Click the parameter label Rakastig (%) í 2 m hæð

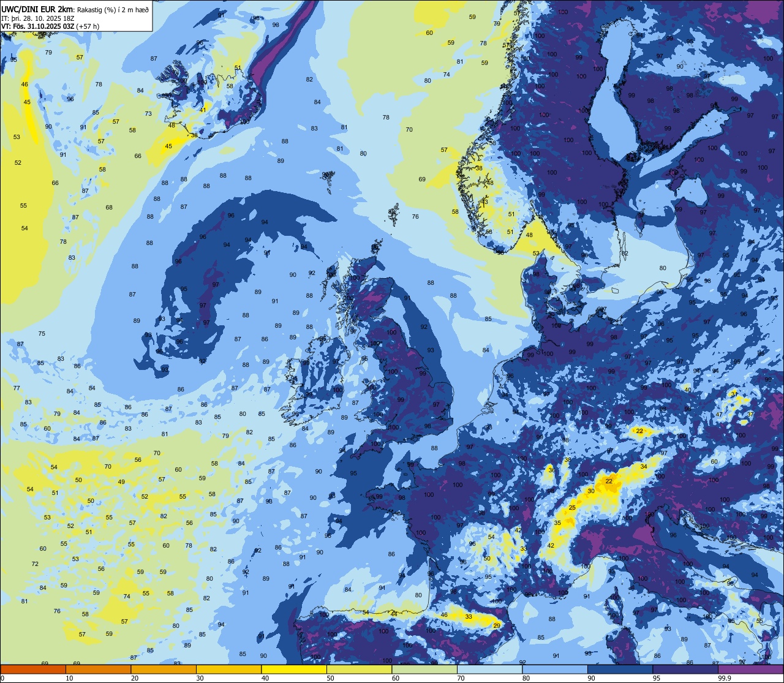click(x=113, y=10)
